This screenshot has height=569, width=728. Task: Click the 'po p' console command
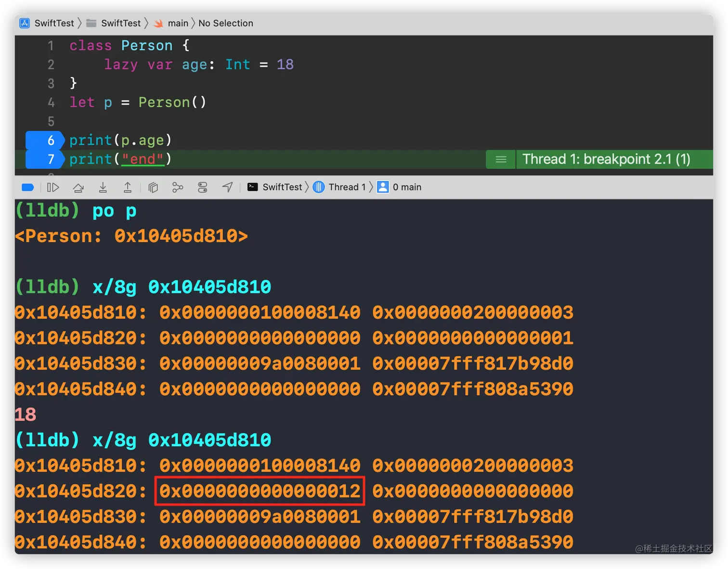tap(115, 211)
